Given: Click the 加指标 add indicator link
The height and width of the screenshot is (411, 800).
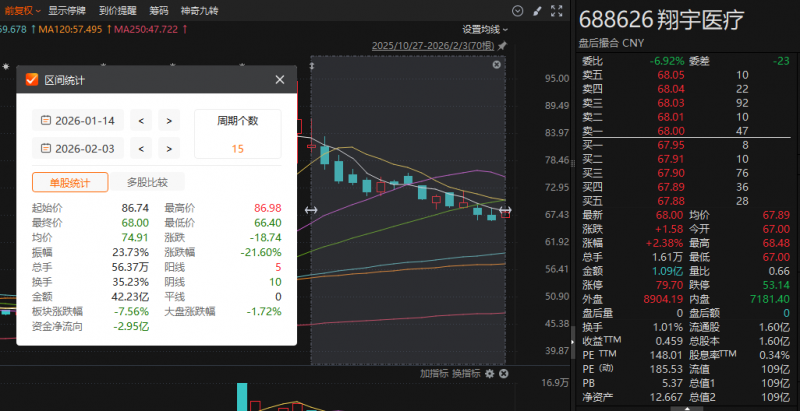Looking at the screenshot, I should (432, 374).
